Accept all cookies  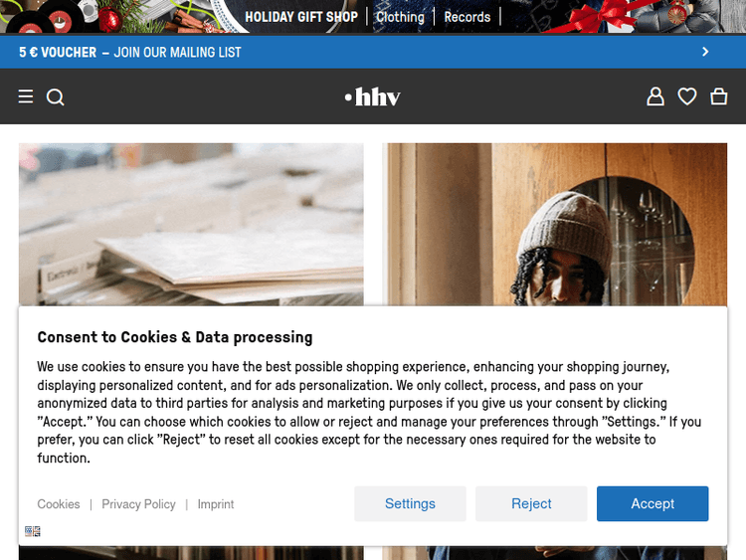pos(653,503)
